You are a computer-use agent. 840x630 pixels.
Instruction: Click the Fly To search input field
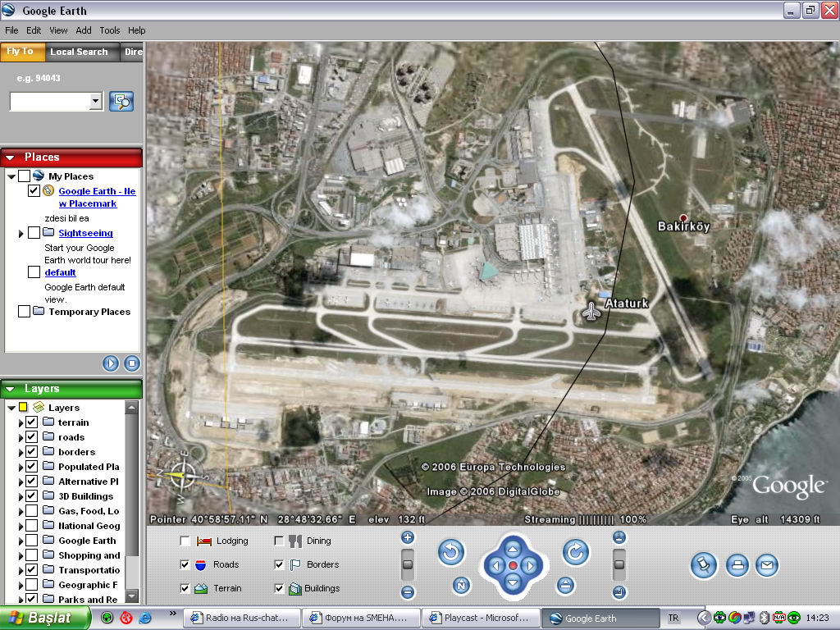(50, 101)
